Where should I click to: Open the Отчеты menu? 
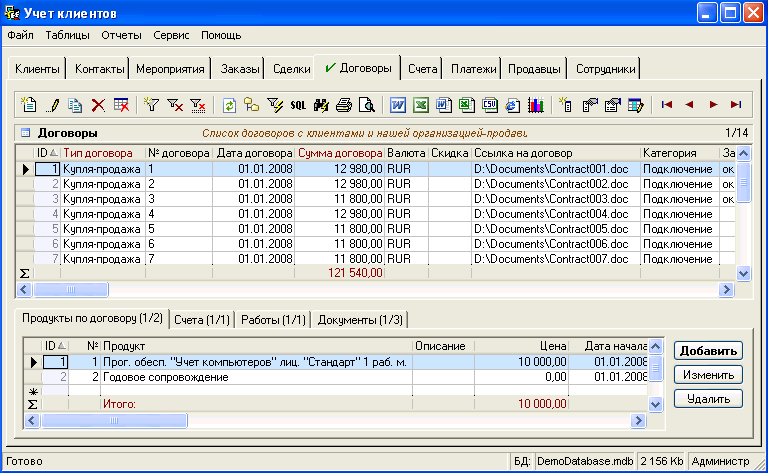pos(121,35)
